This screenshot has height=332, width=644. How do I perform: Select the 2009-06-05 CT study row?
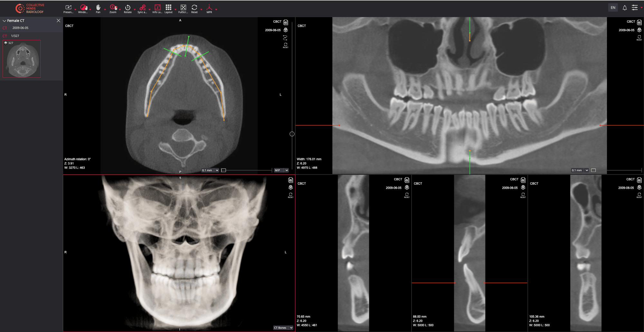click(x=31, y=28)
